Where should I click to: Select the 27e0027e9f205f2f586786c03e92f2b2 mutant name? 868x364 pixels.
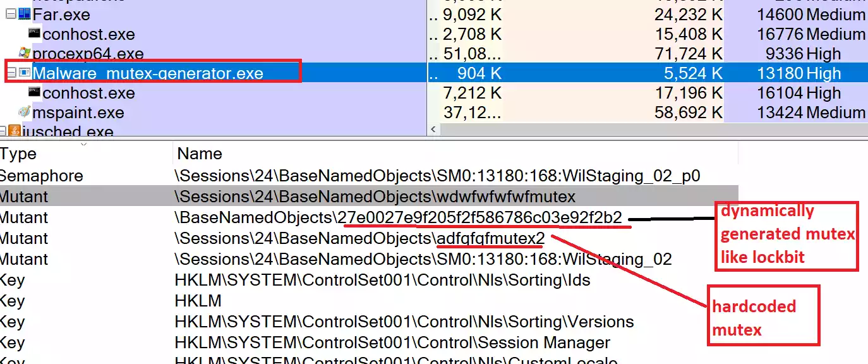[480, 217]
